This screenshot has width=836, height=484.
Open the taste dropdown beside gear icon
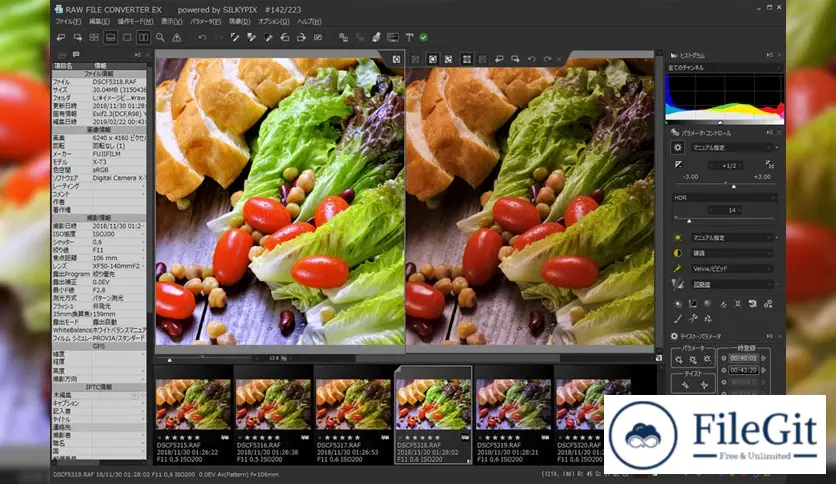(732, 148)
